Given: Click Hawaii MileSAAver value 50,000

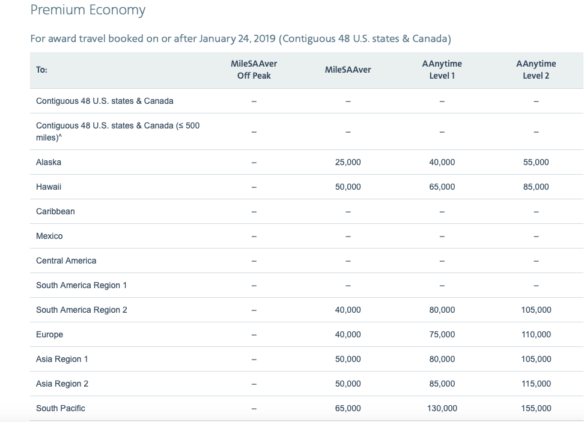Looking at the screenshot, I should click(348, 187).
